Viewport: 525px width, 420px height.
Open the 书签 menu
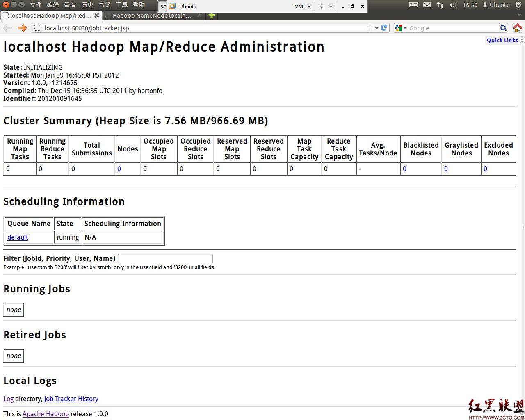point(105,5)
